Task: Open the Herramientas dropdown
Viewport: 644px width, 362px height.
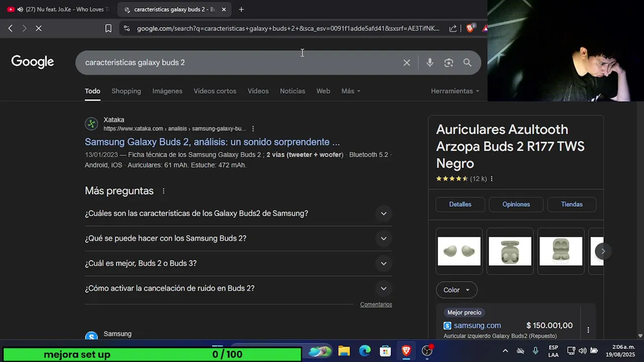Action: [x=455, y=91]
